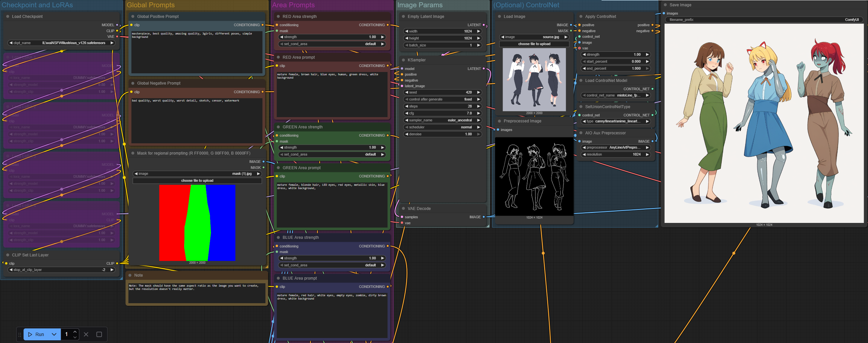Screen dimensions: 868x343
Task: Open the Run mode dropdown chevron
Action: [x=54, y=334]
